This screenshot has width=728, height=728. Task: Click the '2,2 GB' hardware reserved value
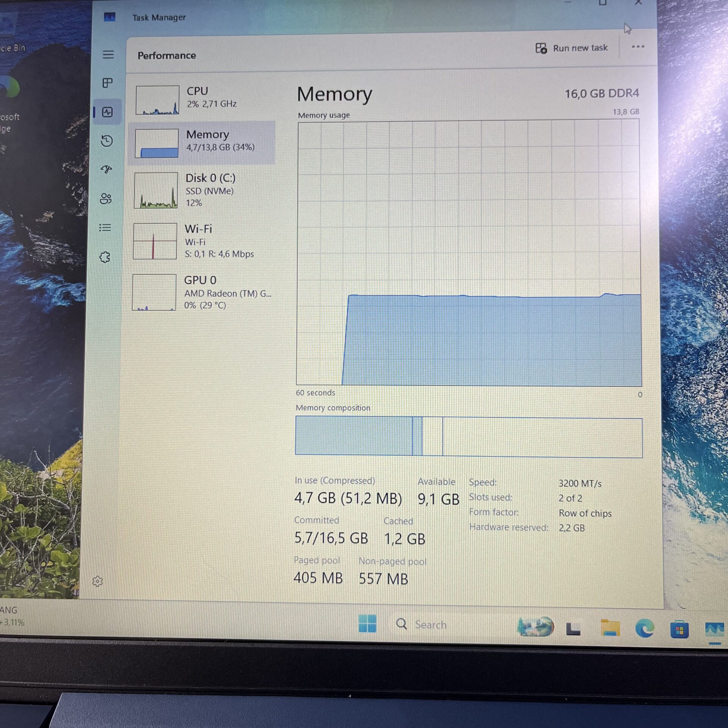tap(571, 528)
